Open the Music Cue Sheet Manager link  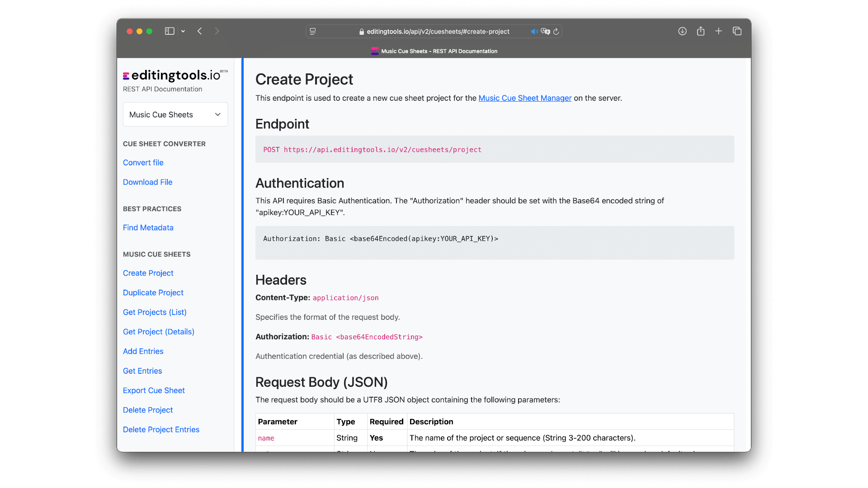click(525, 98)
